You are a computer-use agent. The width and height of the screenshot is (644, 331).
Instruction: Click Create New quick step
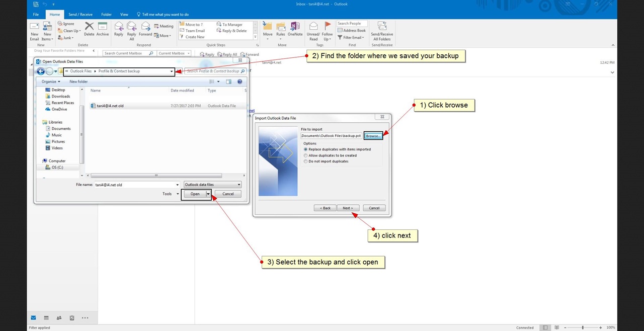click(192, 37)
